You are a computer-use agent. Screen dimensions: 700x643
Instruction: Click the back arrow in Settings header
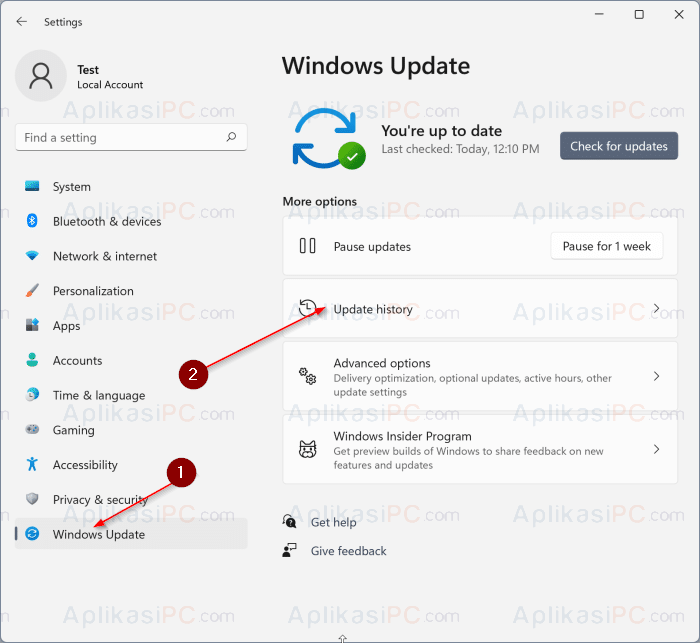[x=21, y=21]
